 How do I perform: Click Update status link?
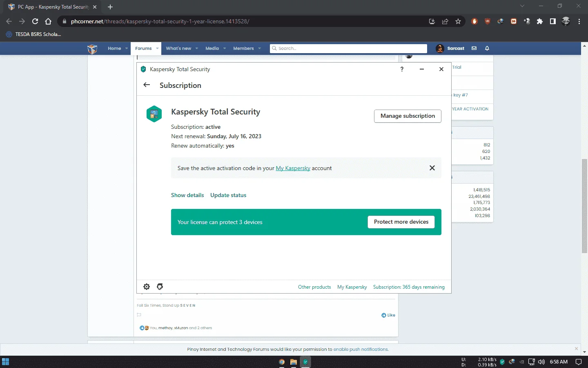228,195
